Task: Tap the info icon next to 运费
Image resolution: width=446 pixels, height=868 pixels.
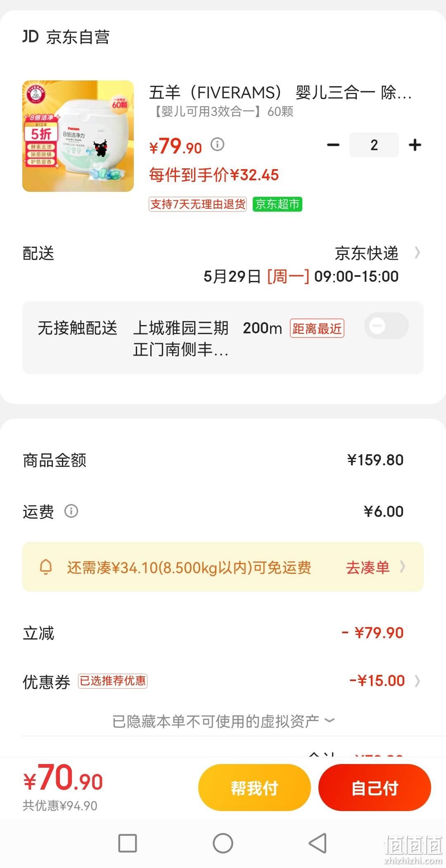Action: point(71,511)
